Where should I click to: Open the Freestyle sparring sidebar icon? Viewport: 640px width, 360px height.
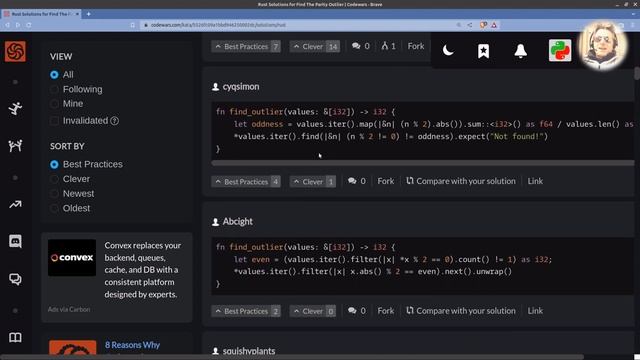point(15,146)
